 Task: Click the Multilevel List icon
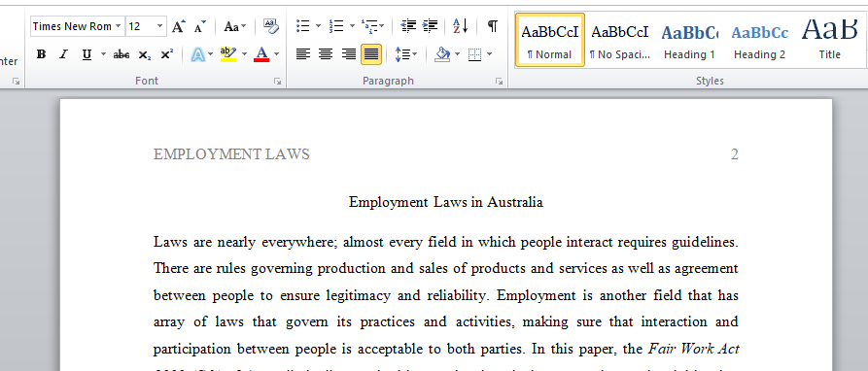click(x=369, y=26)
